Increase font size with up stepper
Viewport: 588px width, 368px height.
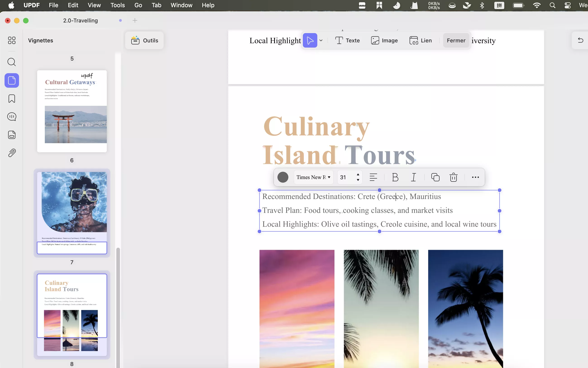tap(358, 174)
